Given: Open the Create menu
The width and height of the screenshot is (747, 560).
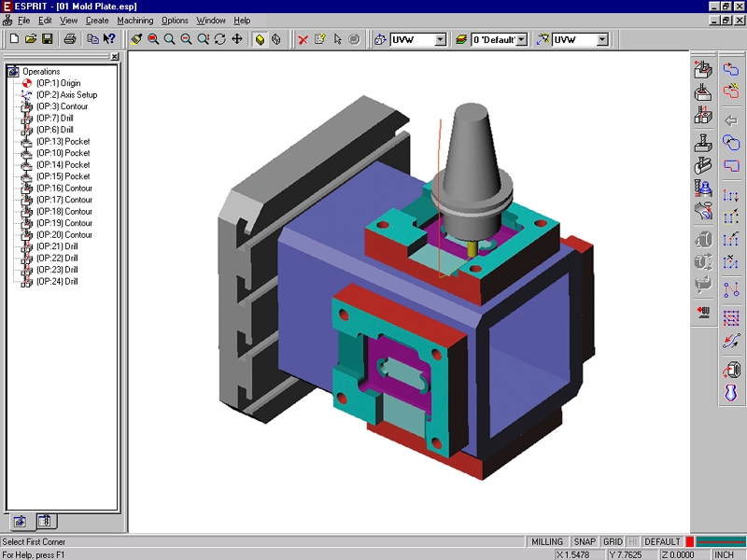Looking at the screenshot, I should (x=97, y=21).
